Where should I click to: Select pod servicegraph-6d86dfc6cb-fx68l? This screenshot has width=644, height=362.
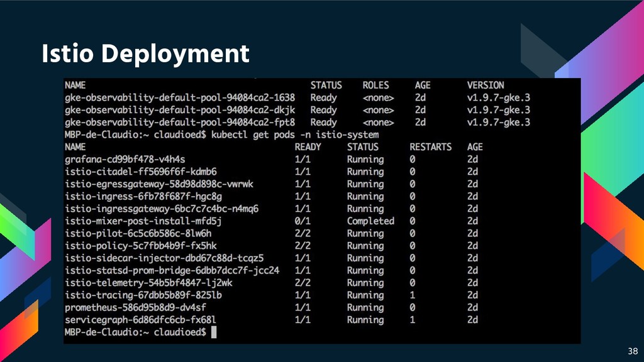(140, 319)
